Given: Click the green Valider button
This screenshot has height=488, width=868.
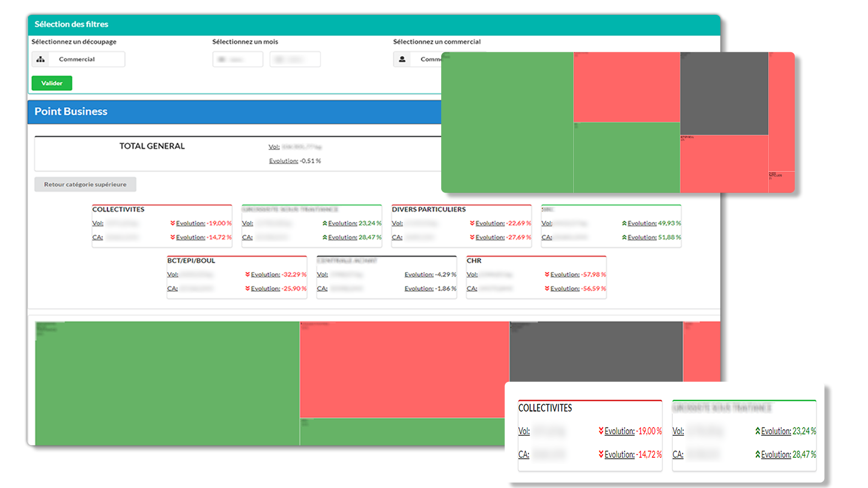Looking at the screenshot, I should (52, 83).
